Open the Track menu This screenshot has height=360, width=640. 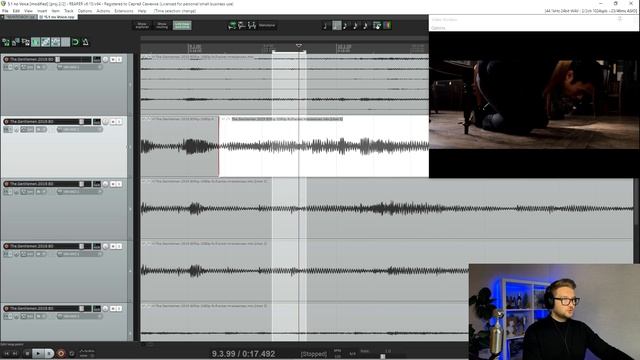coord(69,11)
